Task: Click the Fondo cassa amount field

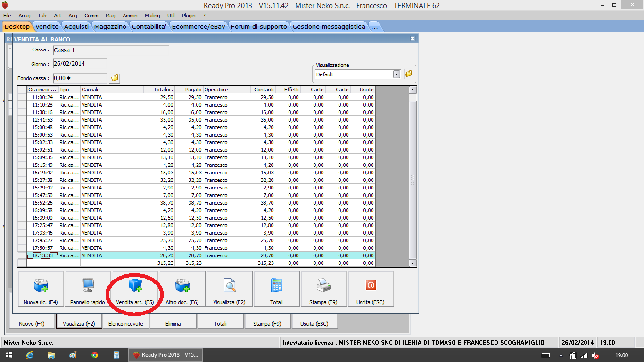Action: (80, 78)
